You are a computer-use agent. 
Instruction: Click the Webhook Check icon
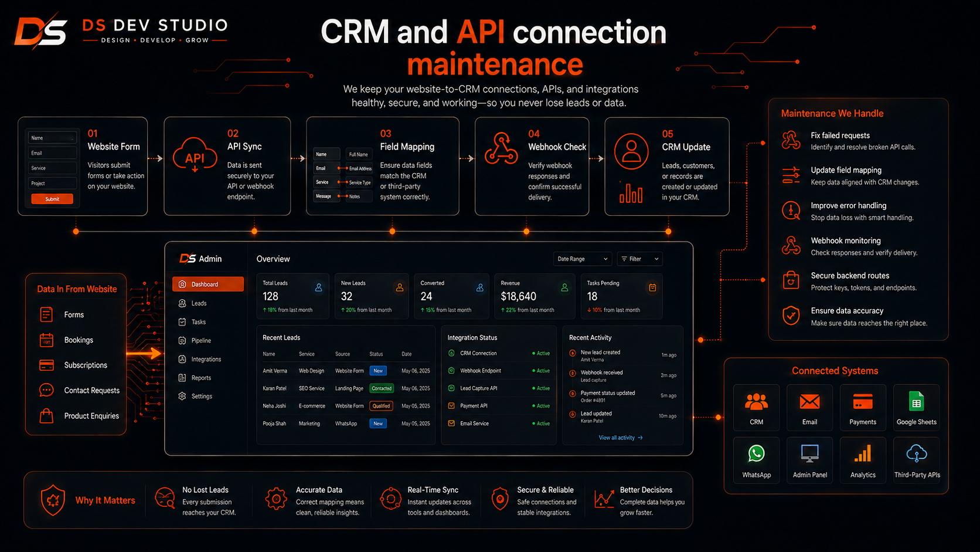click(501, 149)
